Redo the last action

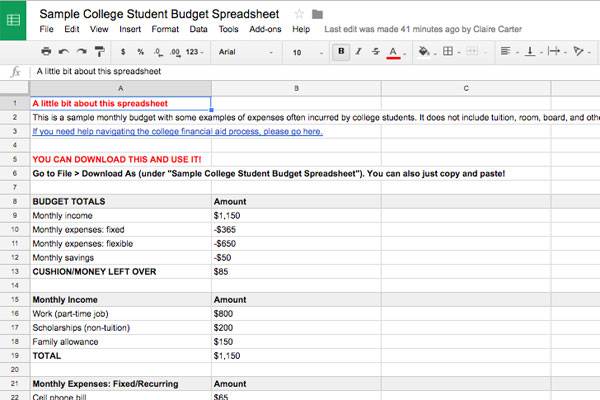(81, 51)
